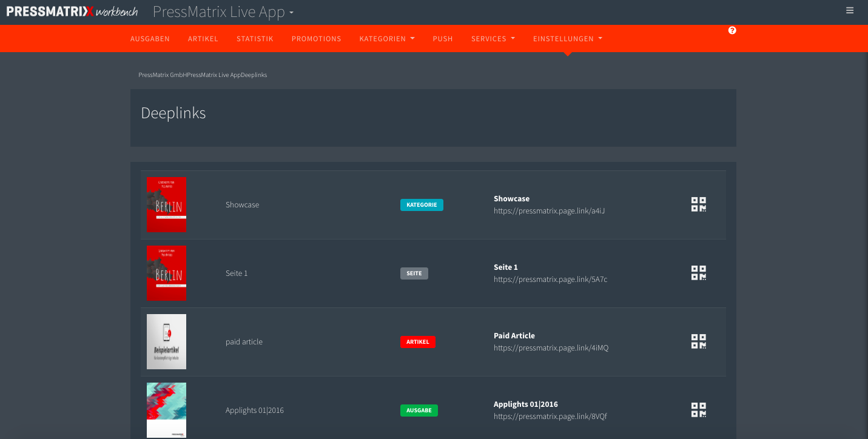Expand the PressMatrix Live App dropdown
This screenshot has width=868, height=439.
click(223, 12)
